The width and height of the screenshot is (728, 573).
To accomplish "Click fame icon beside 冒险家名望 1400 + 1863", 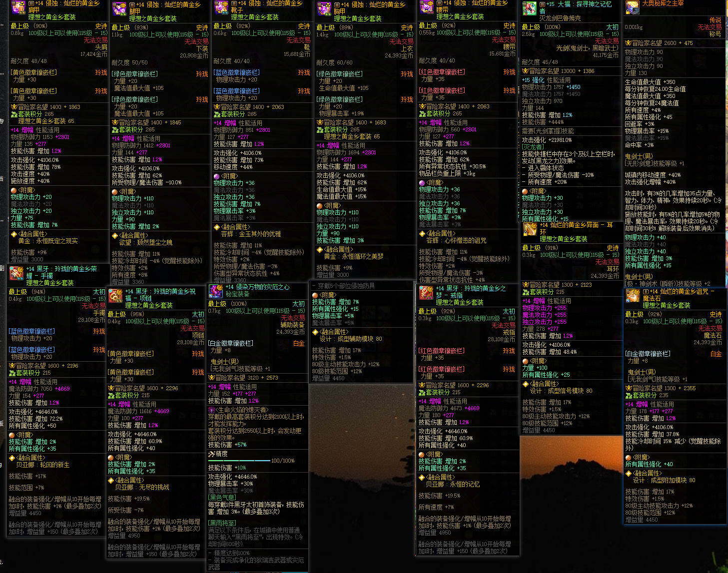I will [14, 107].
